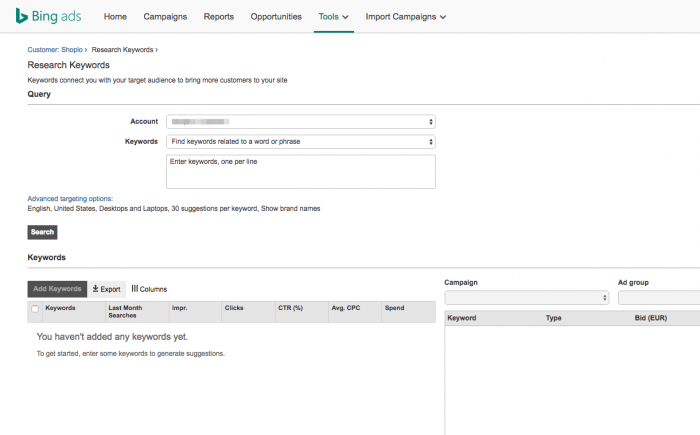
Task: Open the Account dropdown
Action: coord(300,122)
